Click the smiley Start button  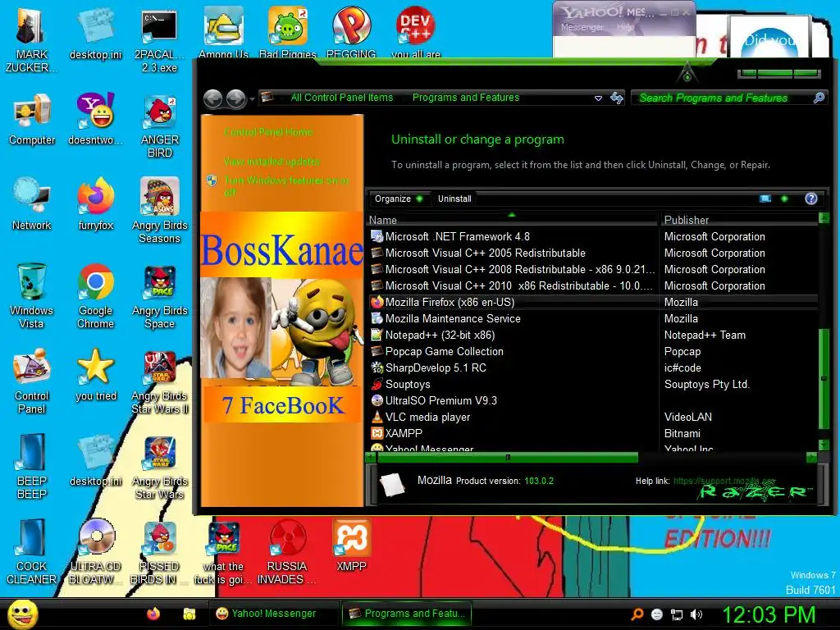[x=23, y=614]
